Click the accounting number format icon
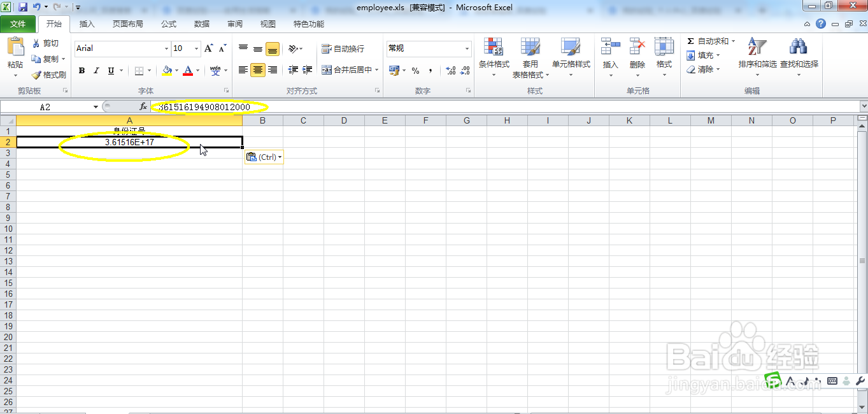 point(394,71)
